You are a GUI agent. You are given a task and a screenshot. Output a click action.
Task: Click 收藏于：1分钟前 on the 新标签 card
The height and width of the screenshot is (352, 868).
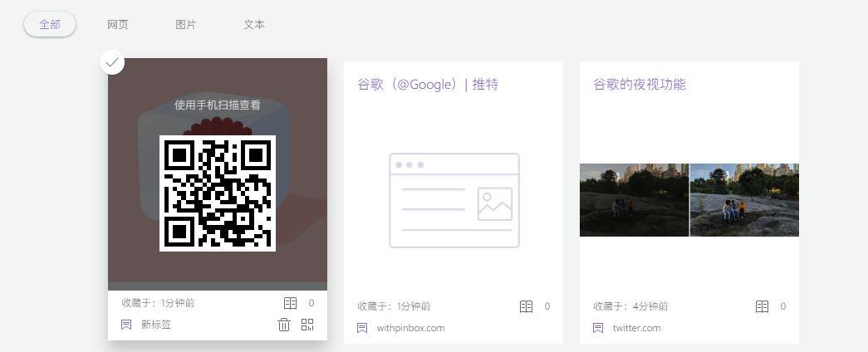point(158,303)
